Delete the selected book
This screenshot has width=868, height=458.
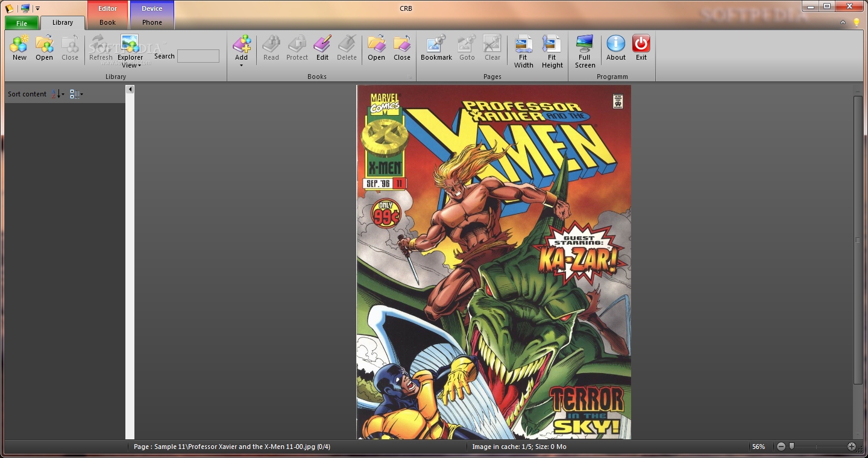pyautogui.click(x=347, y=48)
